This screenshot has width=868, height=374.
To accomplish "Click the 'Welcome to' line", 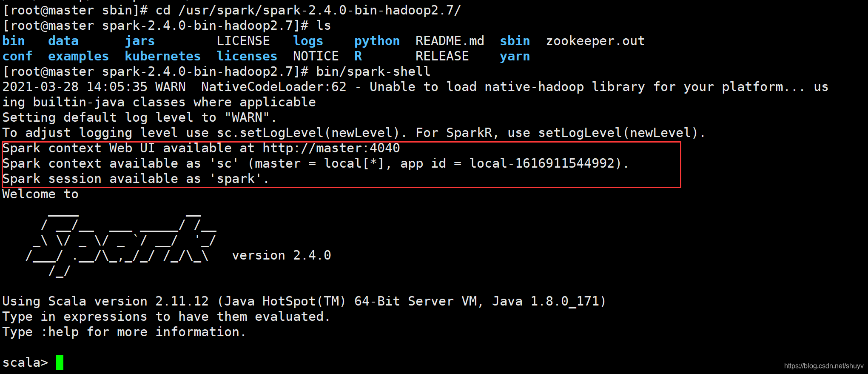I will tap(40, 194).
